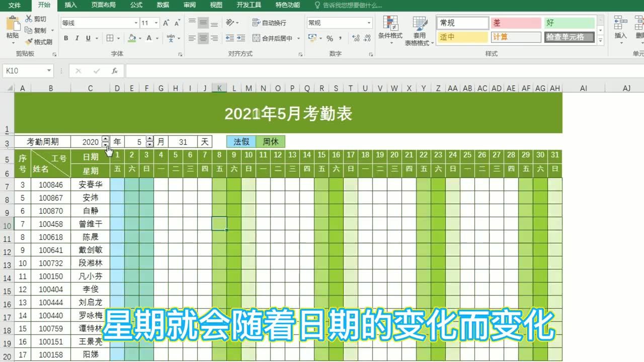Click the year spinner up arrow next to 2020
Screen dimensions: 644x362
point(105,139)
